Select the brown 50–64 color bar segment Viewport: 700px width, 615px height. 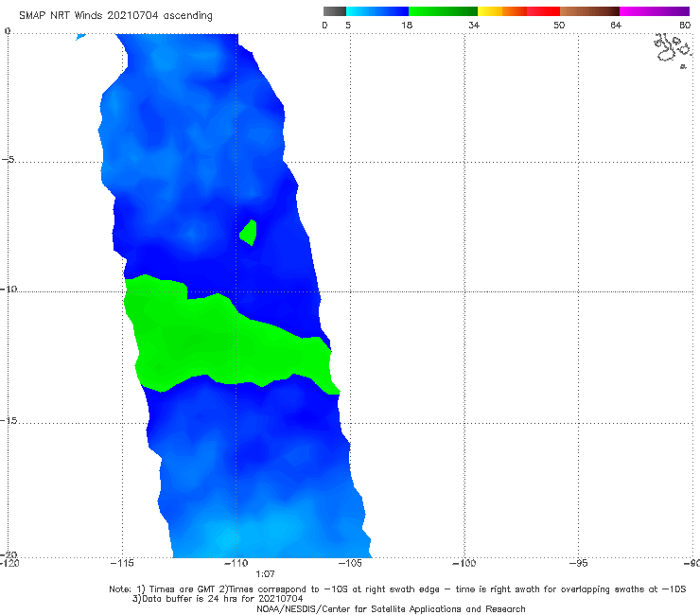point(589,11)
